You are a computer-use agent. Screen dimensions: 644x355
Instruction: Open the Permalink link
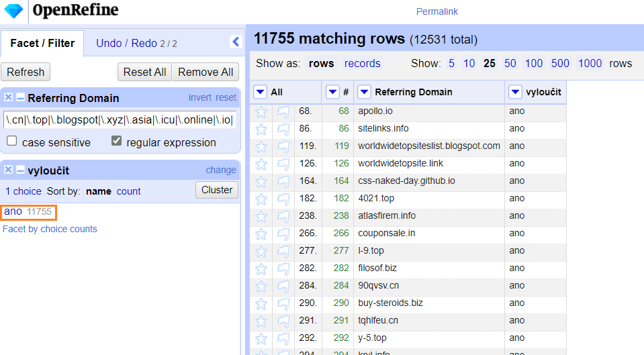[x=436, y=11]
